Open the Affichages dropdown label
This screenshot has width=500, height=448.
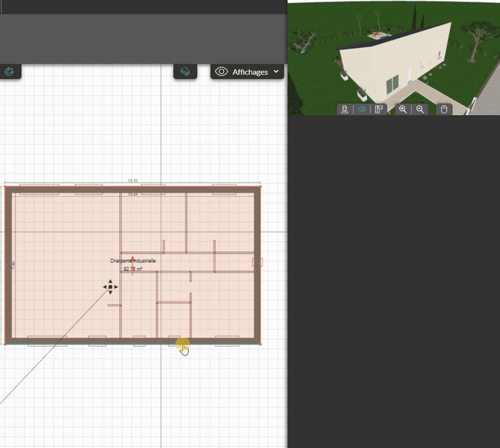click(250, 72)
